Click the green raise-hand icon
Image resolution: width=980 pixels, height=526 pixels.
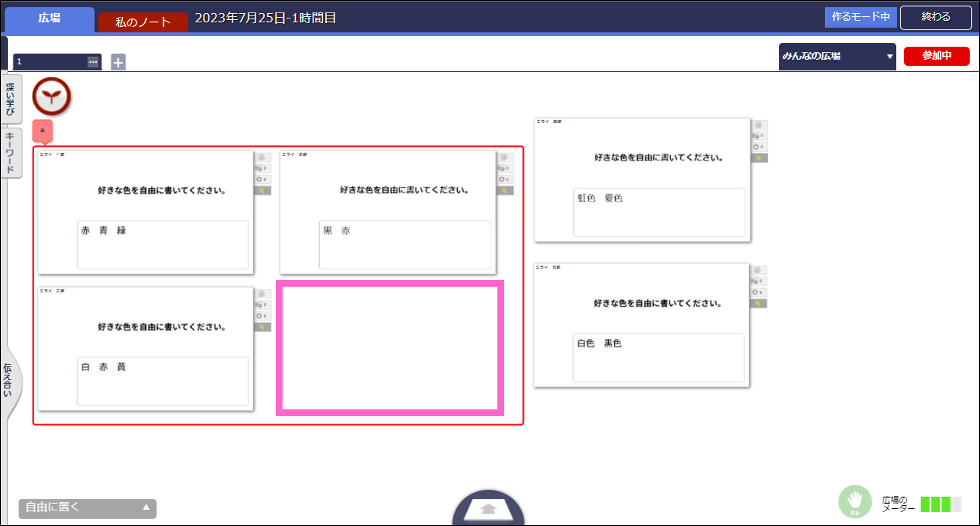(x=855, y=502)
